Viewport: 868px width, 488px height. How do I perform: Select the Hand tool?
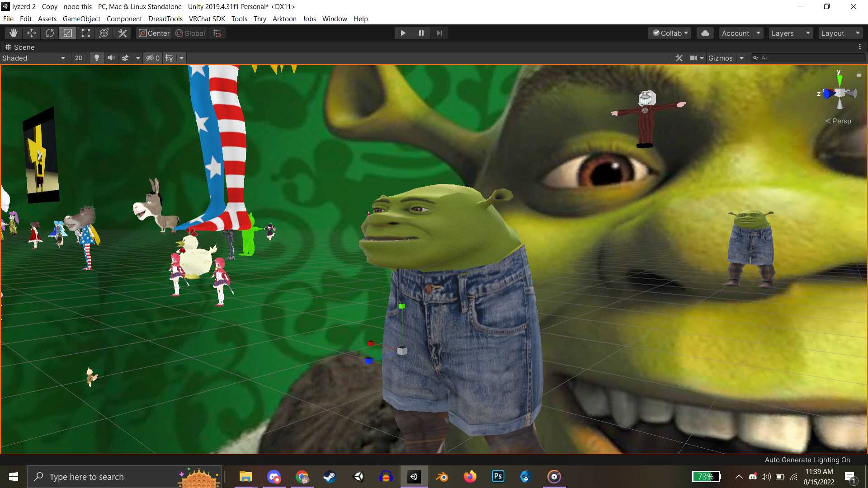(x=14, y=33)
